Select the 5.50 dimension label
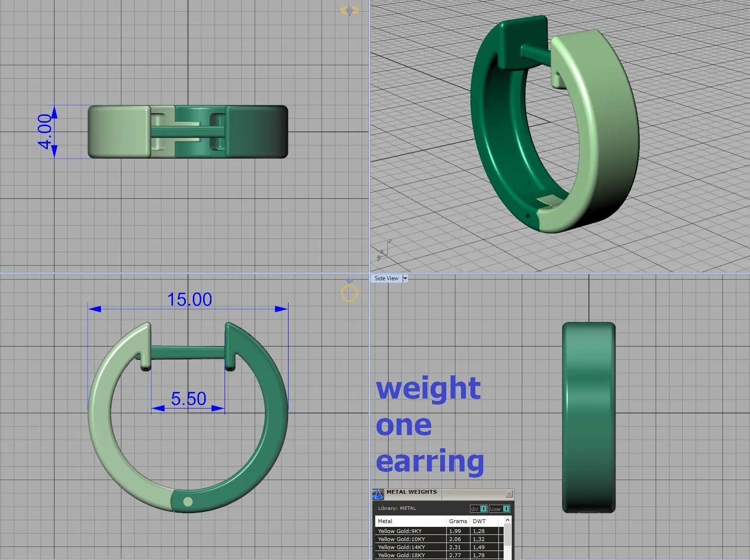This screenshot has height=560, width=750. click(x=189, y=399)
